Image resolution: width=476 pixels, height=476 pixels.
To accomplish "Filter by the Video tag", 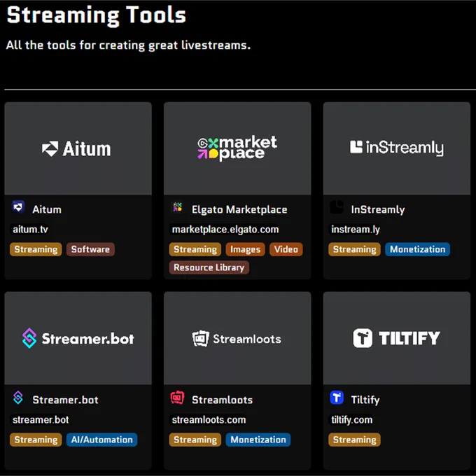I will (x=286, y=249).
